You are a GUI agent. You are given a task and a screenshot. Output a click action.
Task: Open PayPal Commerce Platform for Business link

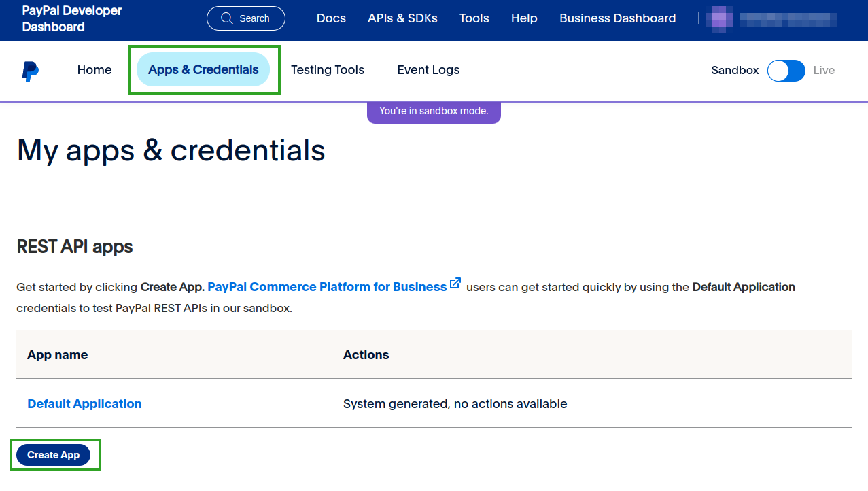point(327,287)
